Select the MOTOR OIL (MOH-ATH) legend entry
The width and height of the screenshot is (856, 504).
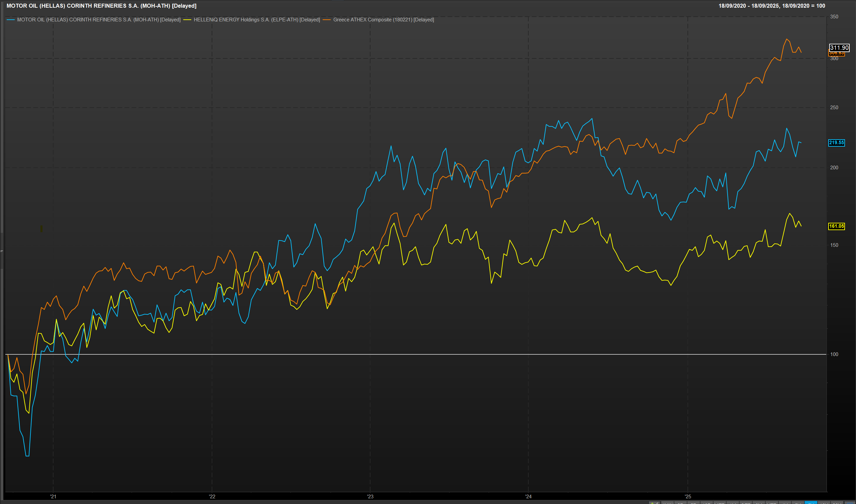[x=99, y=20]
